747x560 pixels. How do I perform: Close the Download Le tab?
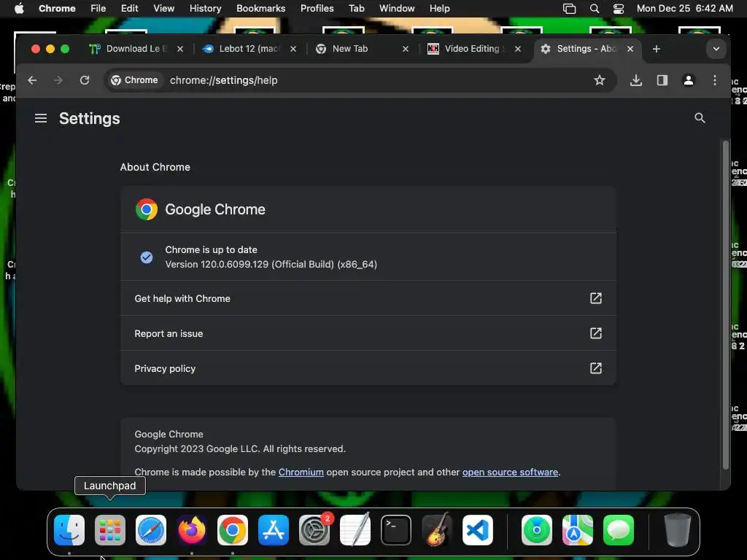point(180,49)
